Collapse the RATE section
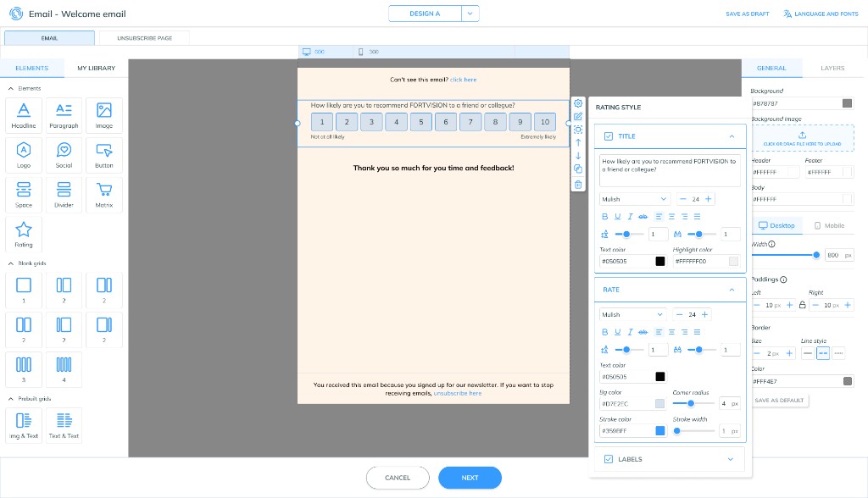 [x=732, y=290]
